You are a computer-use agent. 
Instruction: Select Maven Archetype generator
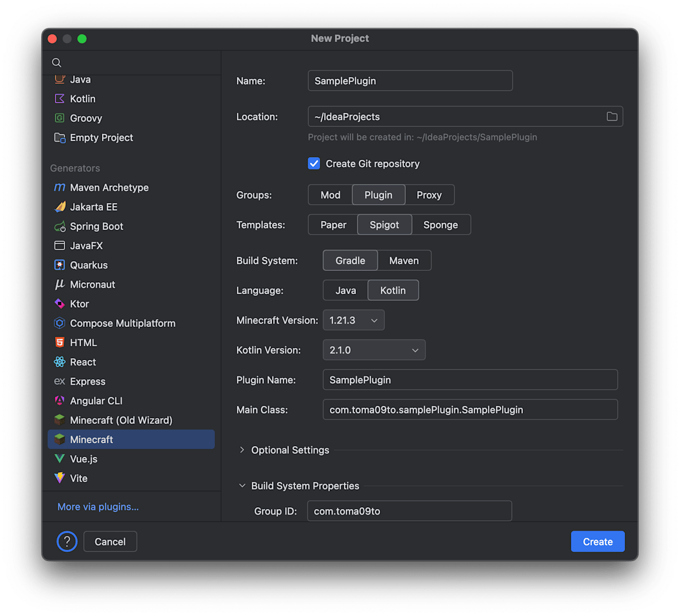tap(131, 188)
